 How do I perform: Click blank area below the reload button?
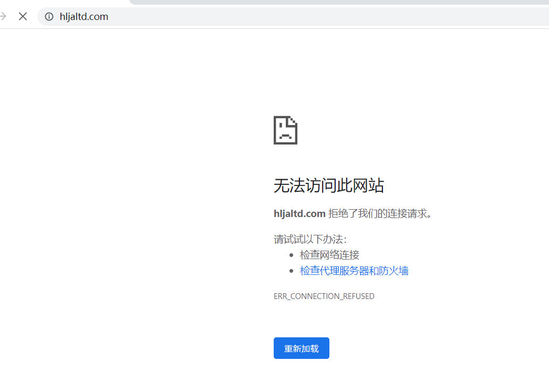[x=302, y=376]
